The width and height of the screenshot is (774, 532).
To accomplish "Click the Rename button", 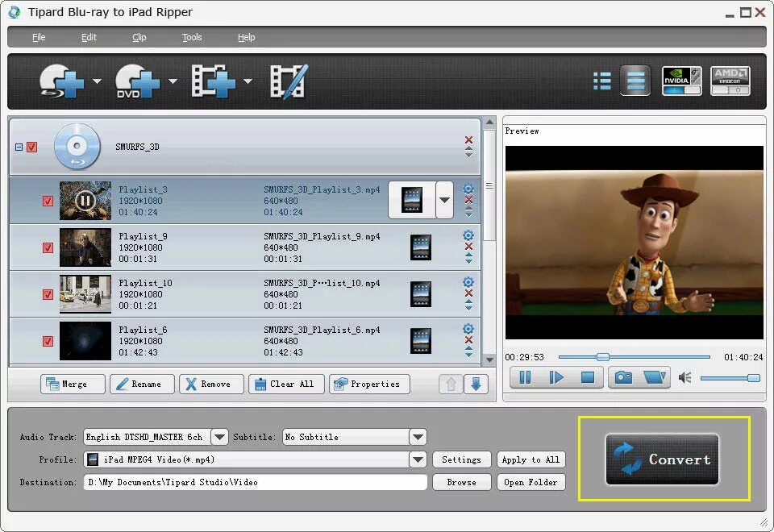I will pyautogui.click(x=142, y=384).
